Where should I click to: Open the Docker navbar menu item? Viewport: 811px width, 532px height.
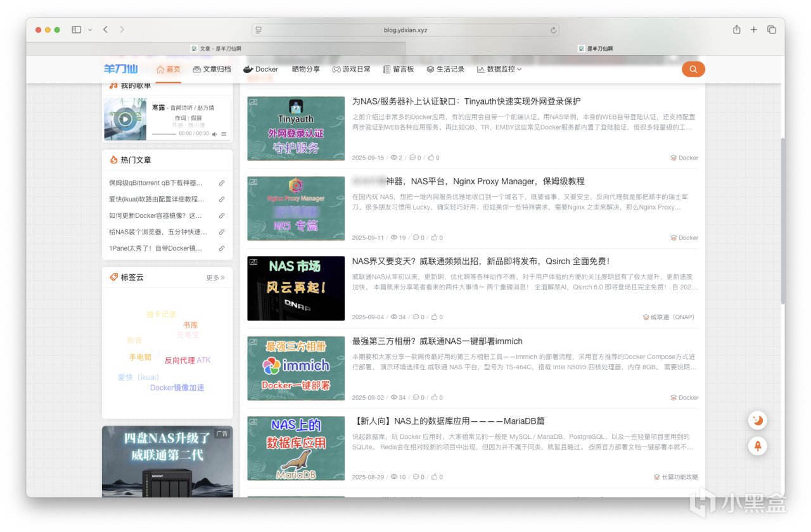[260, 69]
